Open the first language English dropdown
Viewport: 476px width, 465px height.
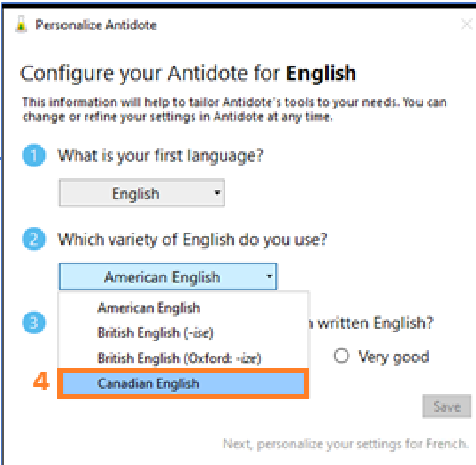(142, 193)
